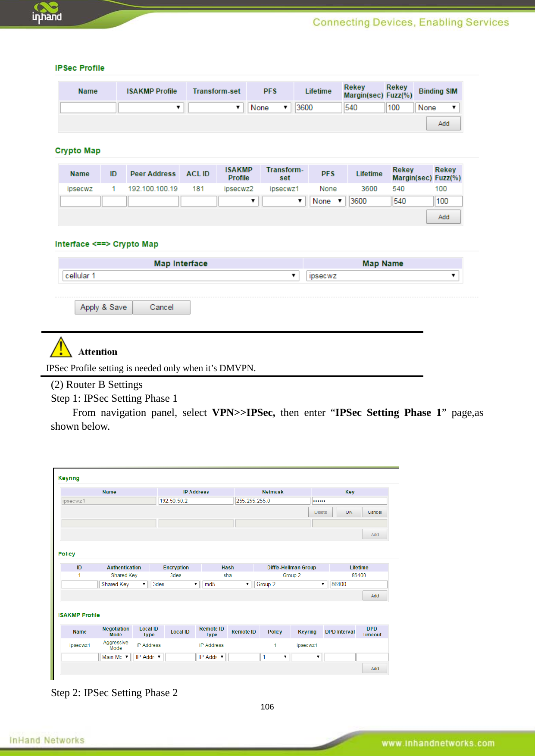The image size is (535, 756).
Task: Open ISAKMP Profile dropdown in Crypto Map
Action: pyautogui.click(x=238, y=201)
